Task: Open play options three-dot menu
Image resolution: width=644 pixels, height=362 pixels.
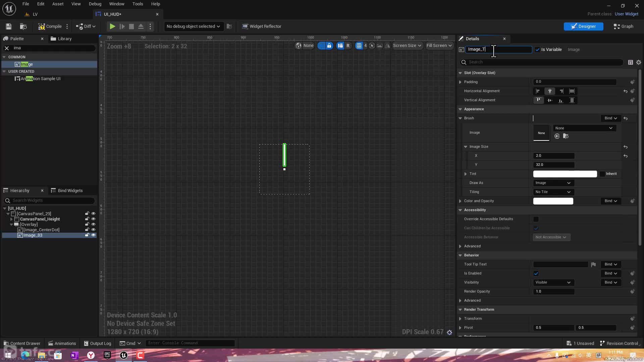Action: click(x=150, y=26)
